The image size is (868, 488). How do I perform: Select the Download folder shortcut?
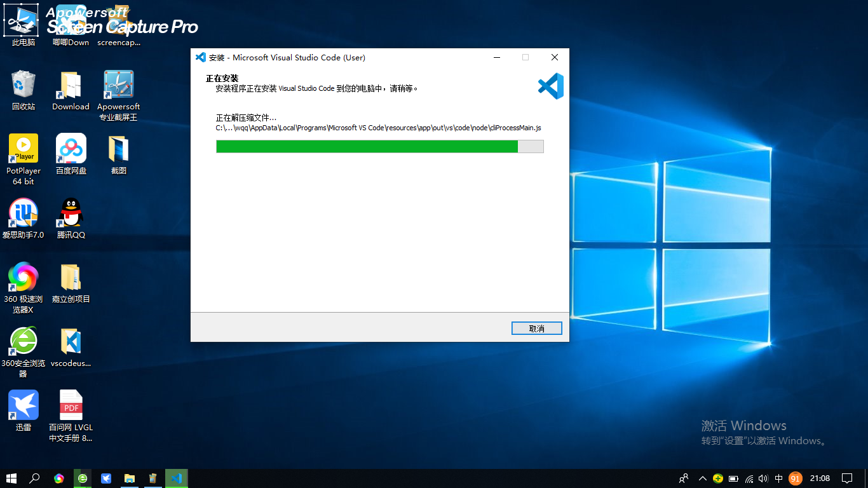point(71,90)
